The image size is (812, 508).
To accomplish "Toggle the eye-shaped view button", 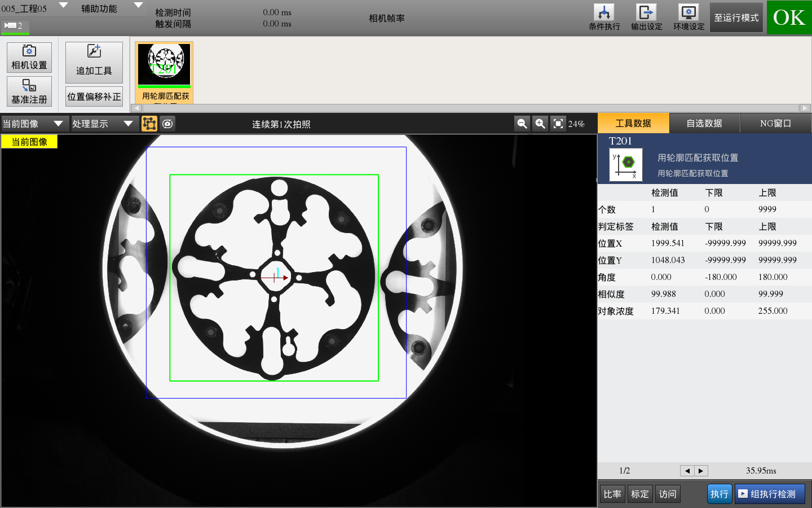I will coord(168,124).
